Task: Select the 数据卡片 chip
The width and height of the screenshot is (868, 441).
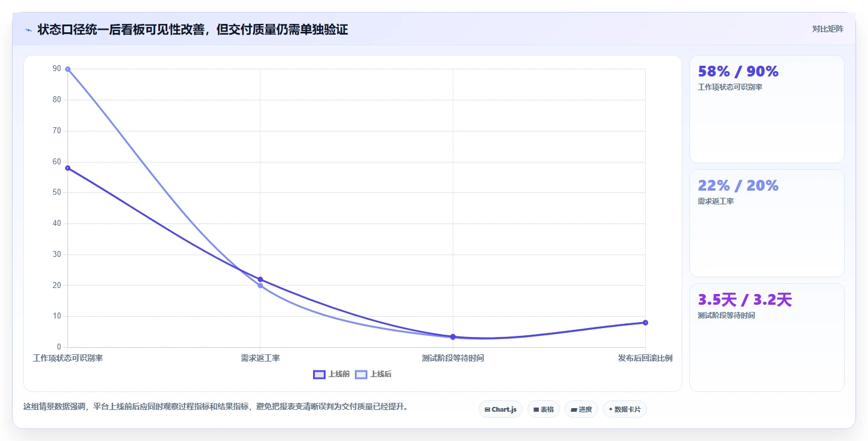Action: coord(625,409)
